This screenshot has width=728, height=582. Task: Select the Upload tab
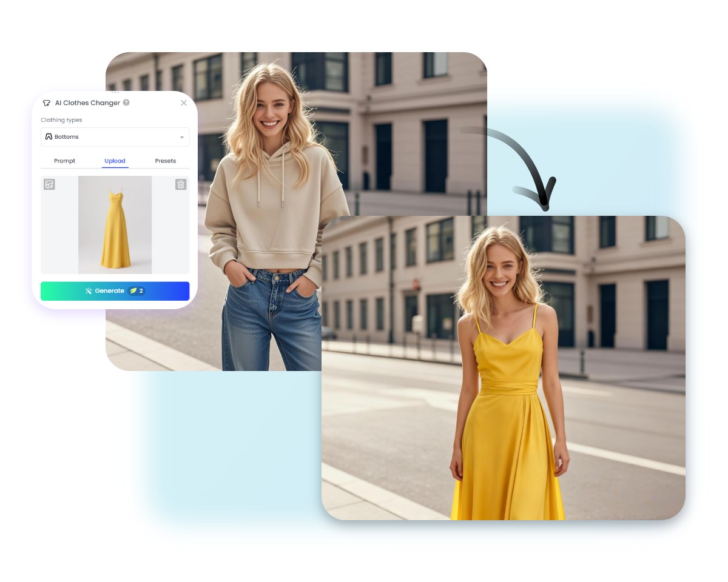point(115,161)
